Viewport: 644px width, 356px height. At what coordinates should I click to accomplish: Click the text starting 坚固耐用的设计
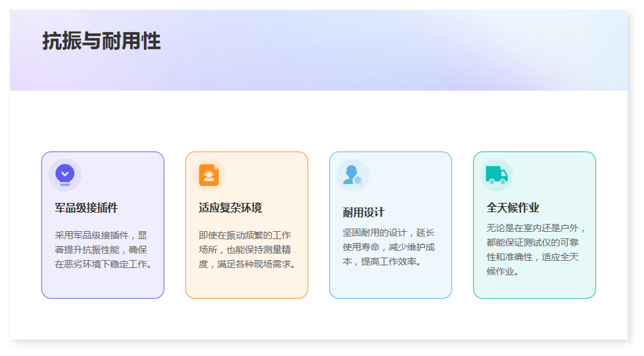tap(388, 247)
